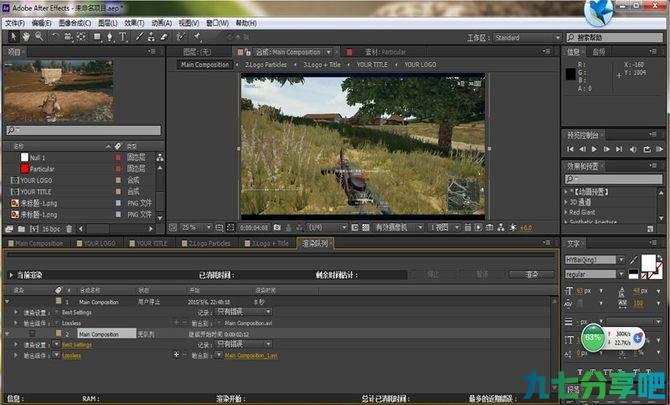Click reset exposure sun icon in viewer
This screenshot has height=405, width=670.
(513, 228)
